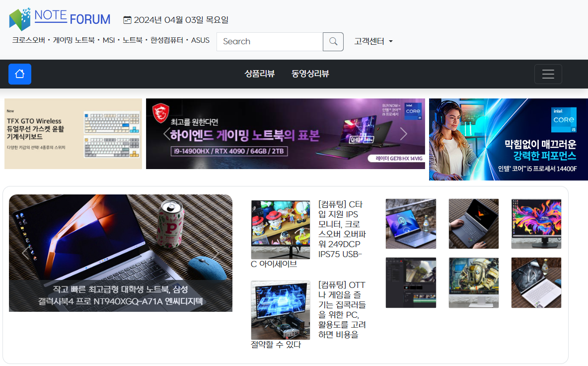The width and height of the screenshot is (588, 366).
Task: Open the MSI 하이엔드 게이밍 노트북 banner
Action: pos(286,134)
